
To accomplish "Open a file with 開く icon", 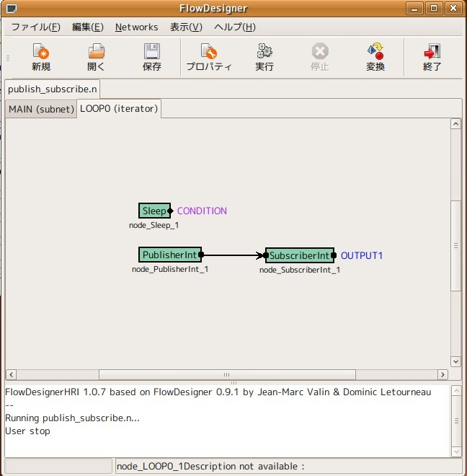I will [x=96, y=51].
